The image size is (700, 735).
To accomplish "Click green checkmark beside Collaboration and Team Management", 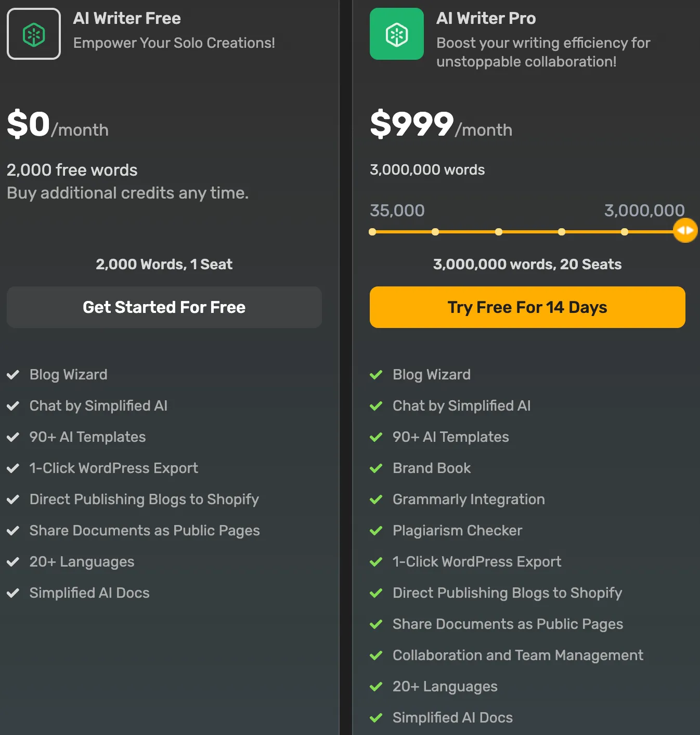I will point(376,655).
